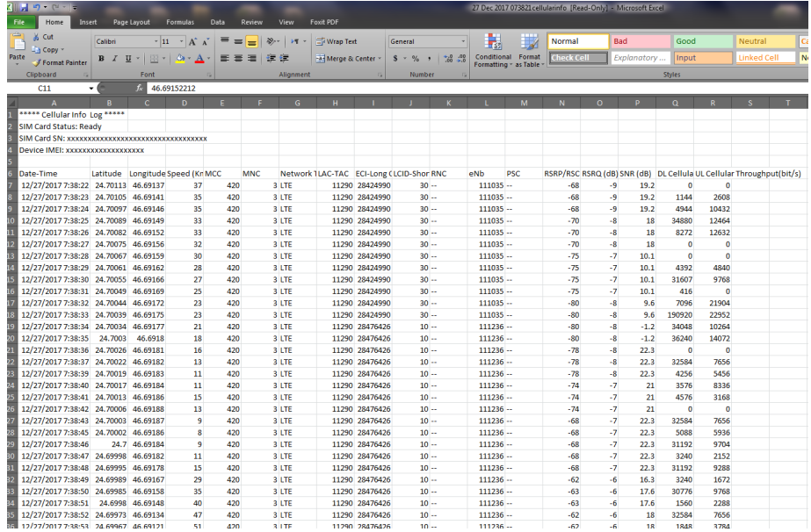Open the General number format dropdown
Viewport: 811px width, 532px height.
[x=463, y=42]
